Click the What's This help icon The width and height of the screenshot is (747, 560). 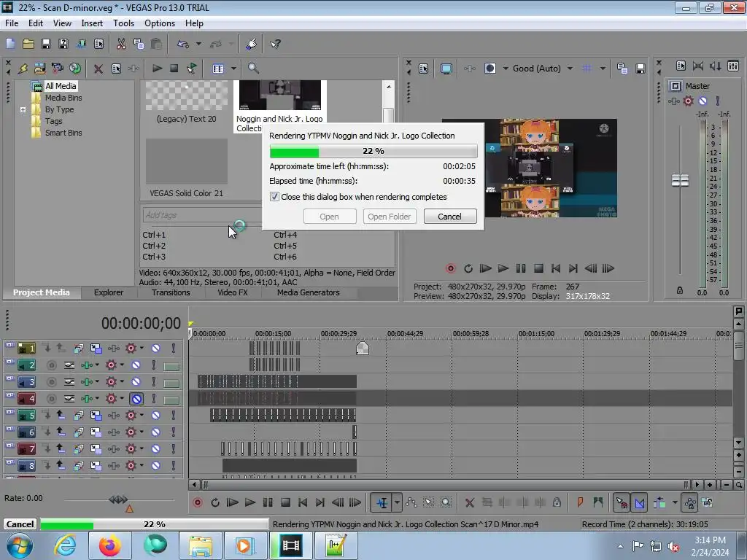(x=275, y=44)
